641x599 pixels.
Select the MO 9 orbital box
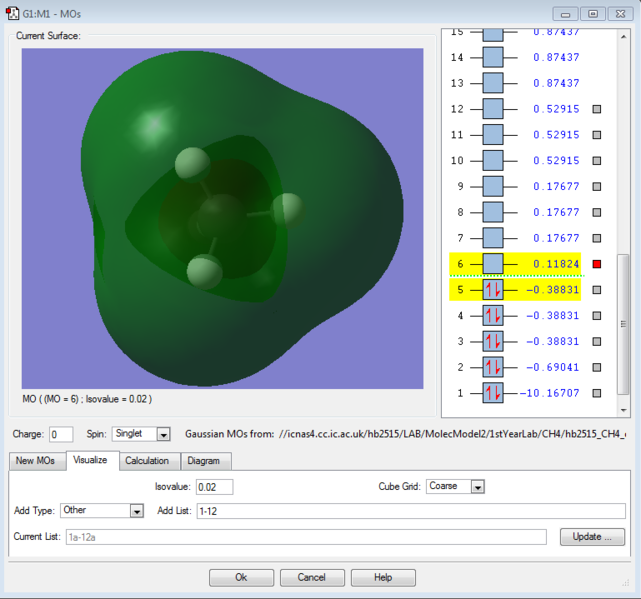click(x=493, y=186)
